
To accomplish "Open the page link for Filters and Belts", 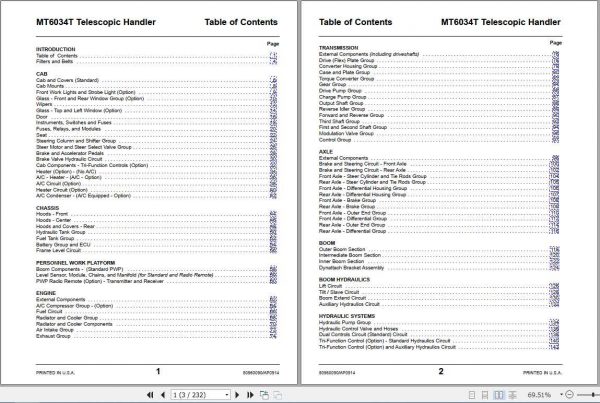I will coord(273,62).
